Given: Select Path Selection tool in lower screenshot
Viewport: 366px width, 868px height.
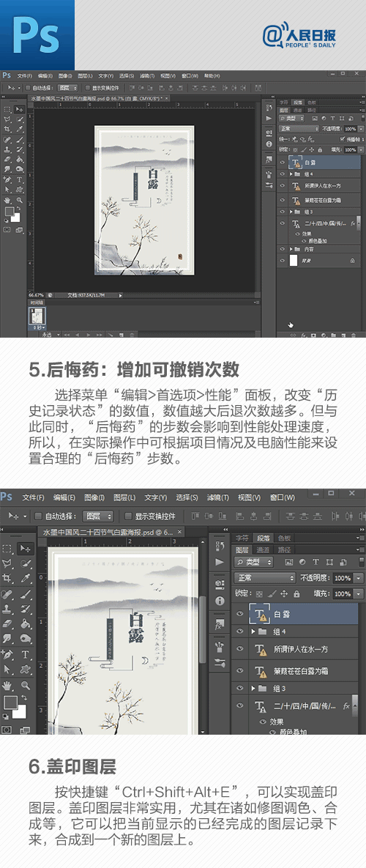Looking at the screenshot, I should pyautogui.click(x=8, y=669).
